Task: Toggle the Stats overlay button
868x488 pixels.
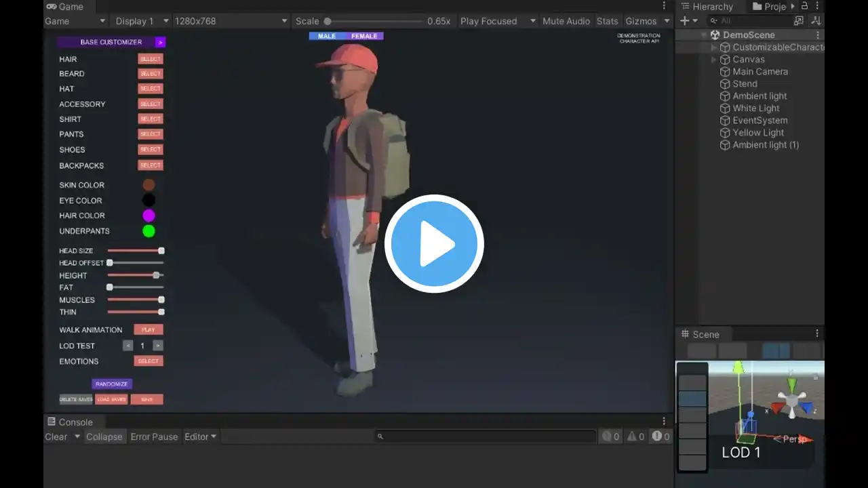Action: point(607,21)
